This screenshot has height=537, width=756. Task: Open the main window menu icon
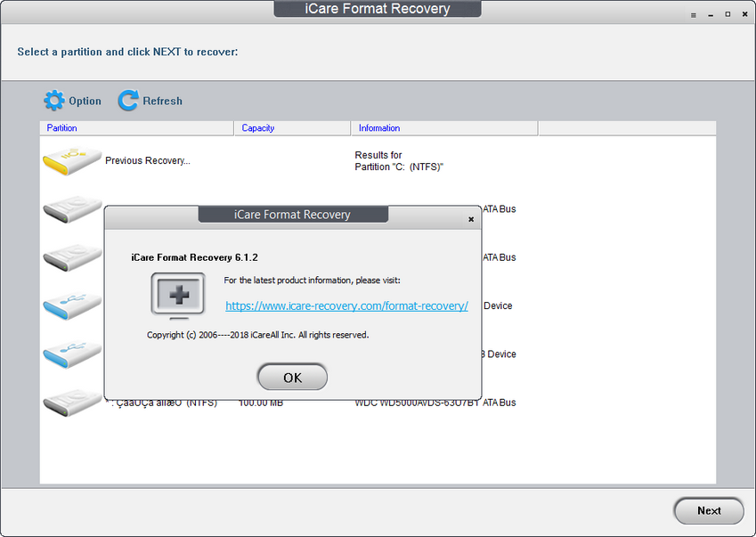[694, 15]
